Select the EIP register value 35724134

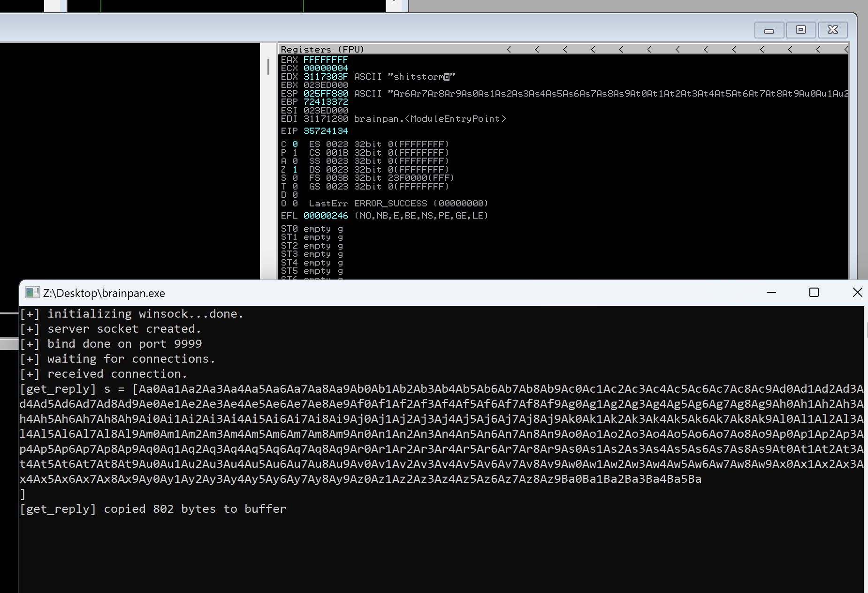(326, 131)
